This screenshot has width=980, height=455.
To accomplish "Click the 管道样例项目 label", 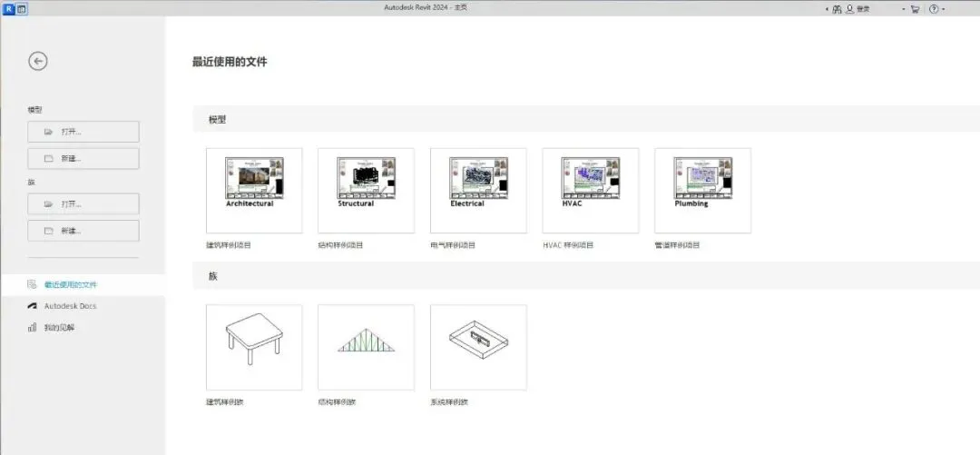I will point(678,245).
